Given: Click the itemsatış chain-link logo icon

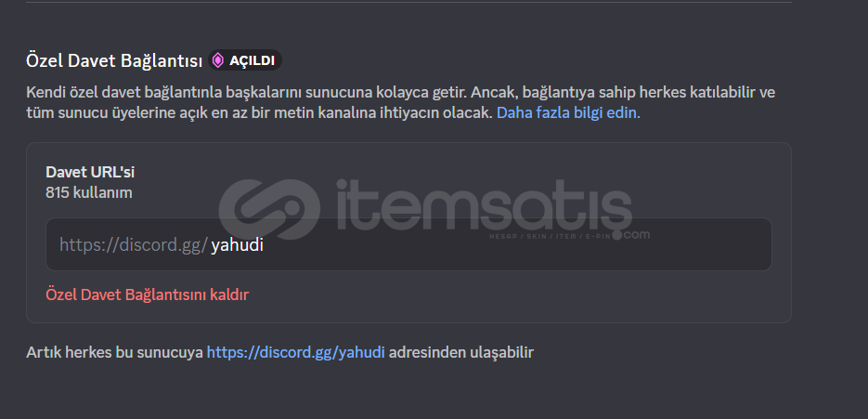Looking at the screenshot, I should tap(269, 209).
